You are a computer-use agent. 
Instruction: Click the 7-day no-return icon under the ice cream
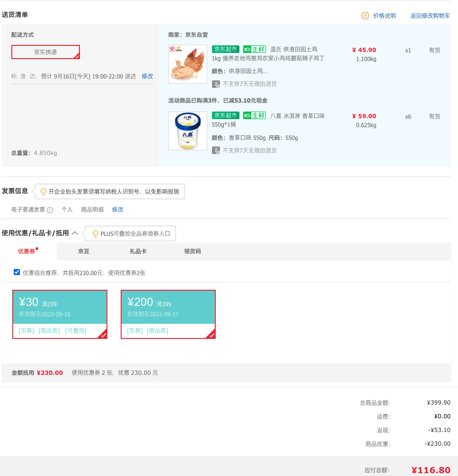[216, 151]
